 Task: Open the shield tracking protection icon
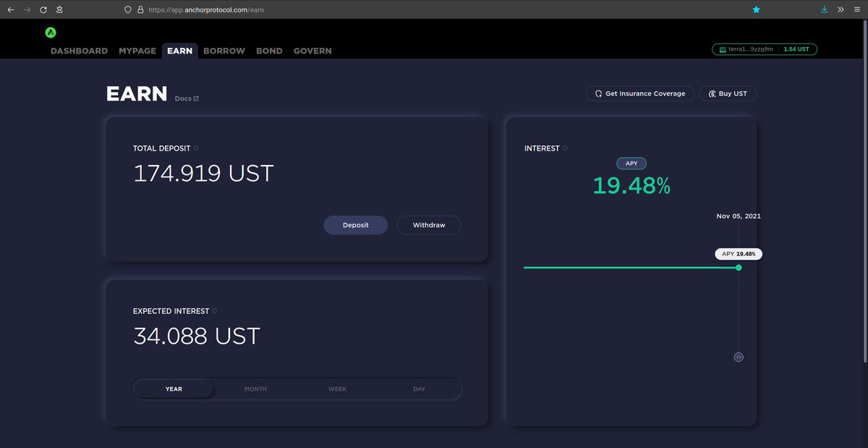128,10
